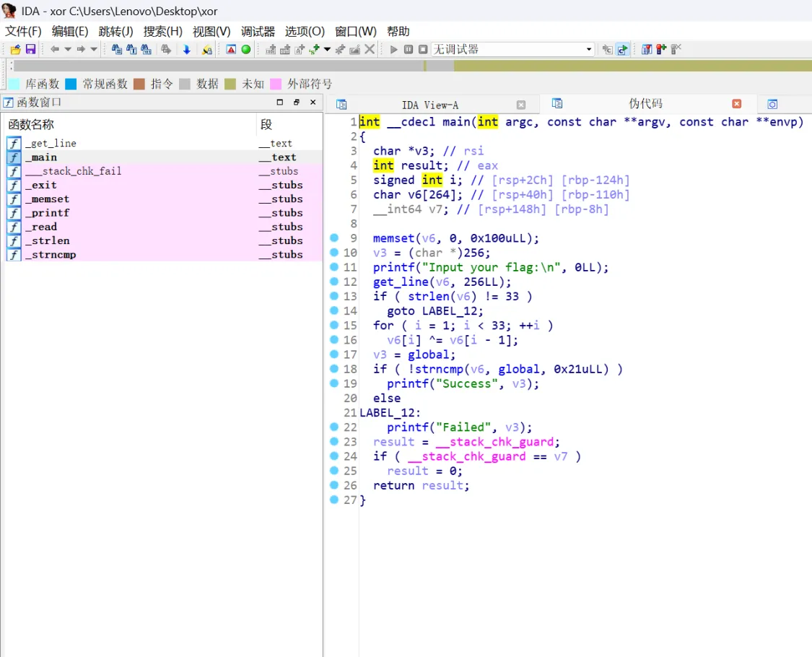This screenshot has height=657, width=812.
Task: Open the breakpoint list icon
Action: coord(646,49)
